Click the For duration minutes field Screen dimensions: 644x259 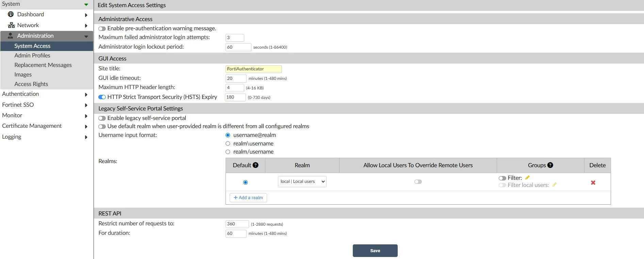coord(236,234)
